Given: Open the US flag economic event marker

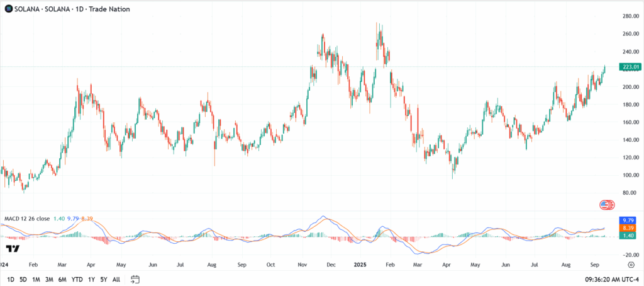Looking at the screenshot, I should pos(606,205).
